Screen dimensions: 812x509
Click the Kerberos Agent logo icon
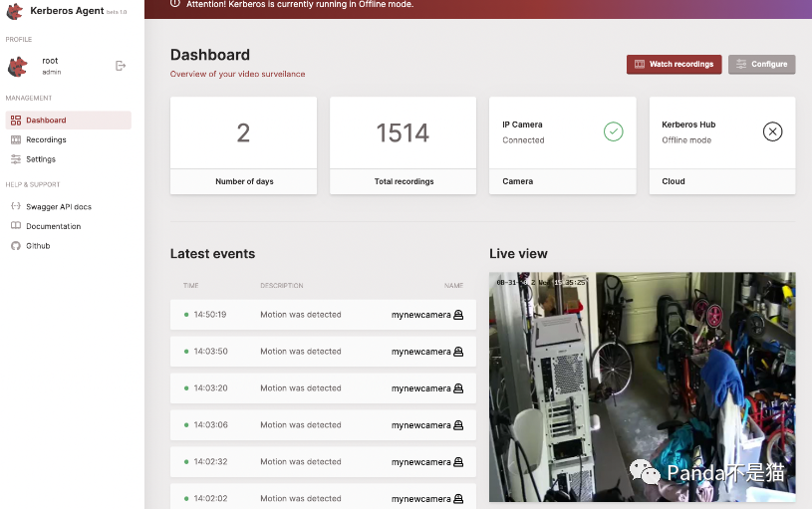pos(15,11)
